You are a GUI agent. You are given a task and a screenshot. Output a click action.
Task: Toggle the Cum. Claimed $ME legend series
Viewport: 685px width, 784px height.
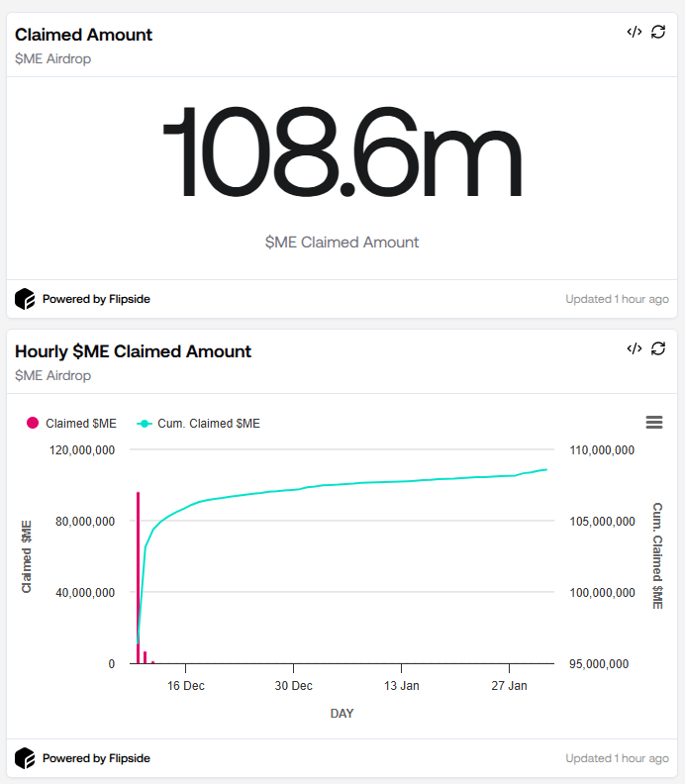209,424
